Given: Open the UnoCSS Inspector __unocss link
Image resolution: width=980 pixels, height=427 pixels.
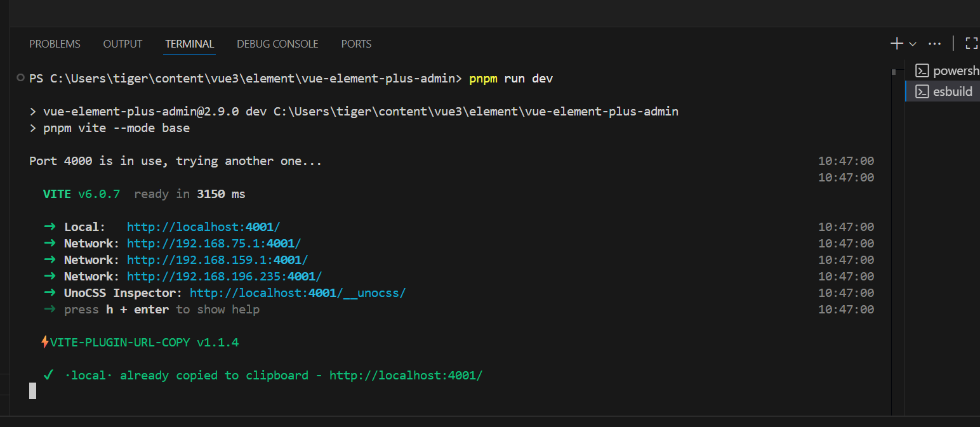Looking at the screenshot, I should tap(298, 292).
